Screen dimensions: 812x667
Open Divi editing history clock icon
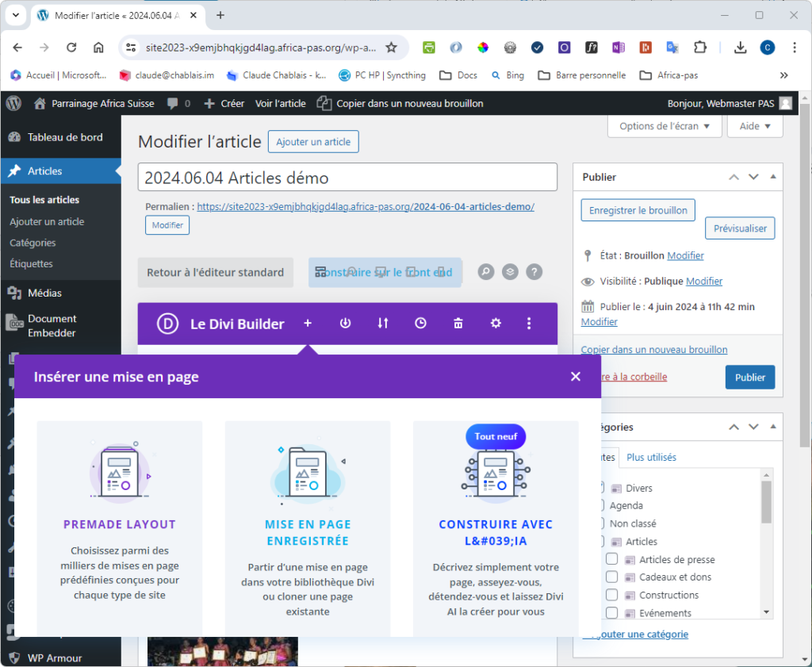(x=420, y=323)
